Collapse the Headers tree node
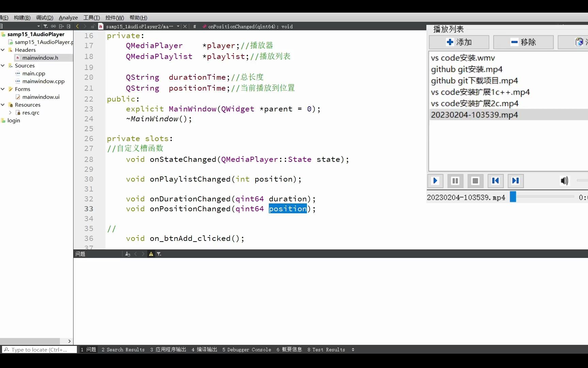 (x=3, y=50)
